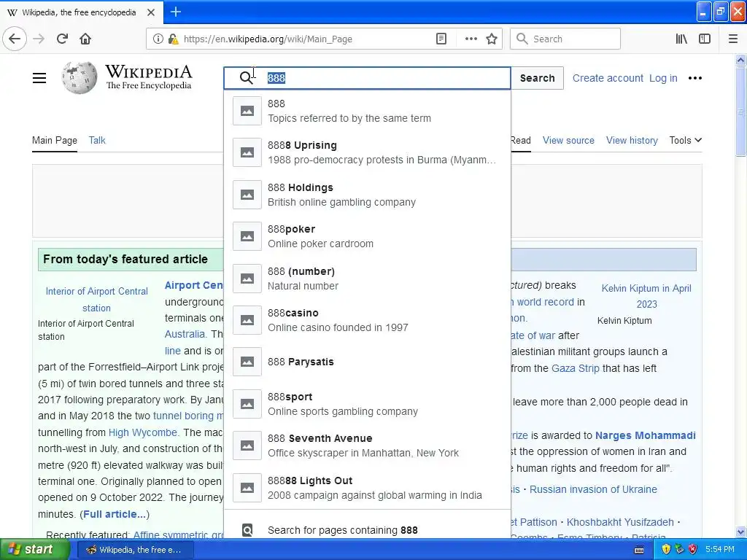Viewport: 747px width, 560px height.
Task: Click the network tray icon
Action: coord(679,550)
